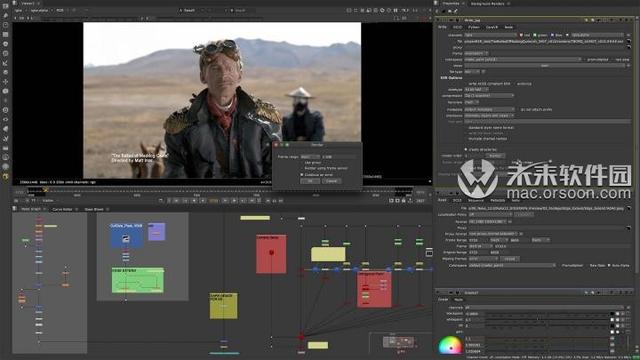Open the compression dropdown under EXR Options
640x360 pixels.
(x=489, y=96)
